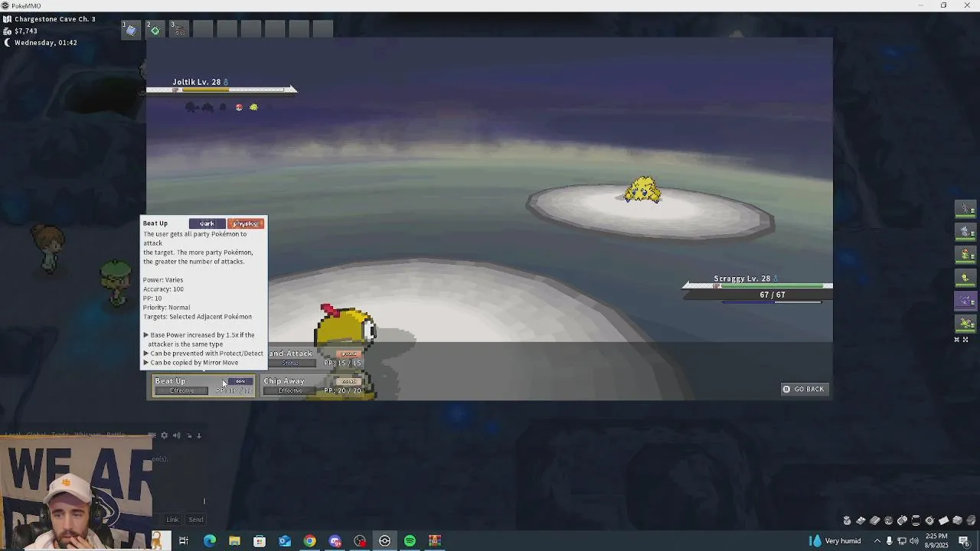Open Task View on taskbar

tap(184, 541)
